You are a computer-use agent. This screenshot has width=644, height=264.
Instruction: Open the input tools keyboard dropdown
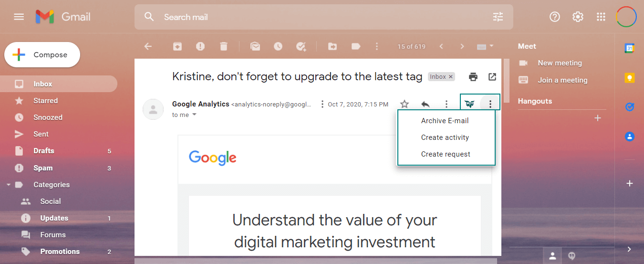coord(491,46)
